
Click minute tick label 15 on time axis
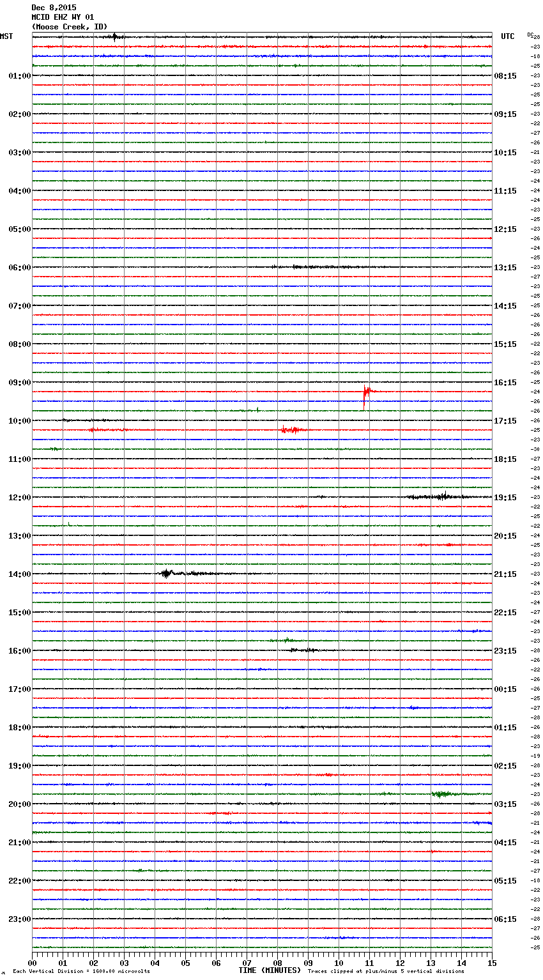coord(492,963)
